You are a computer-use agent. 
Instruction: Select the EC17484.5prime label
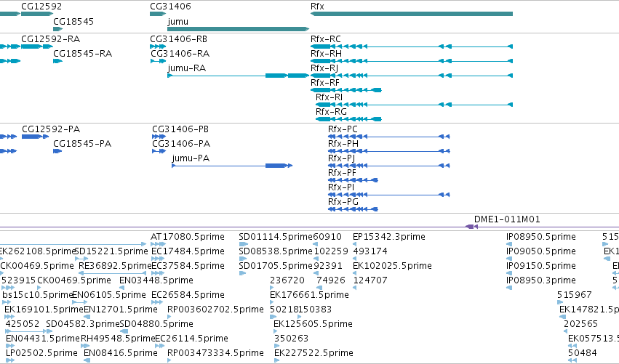(188, 251)
